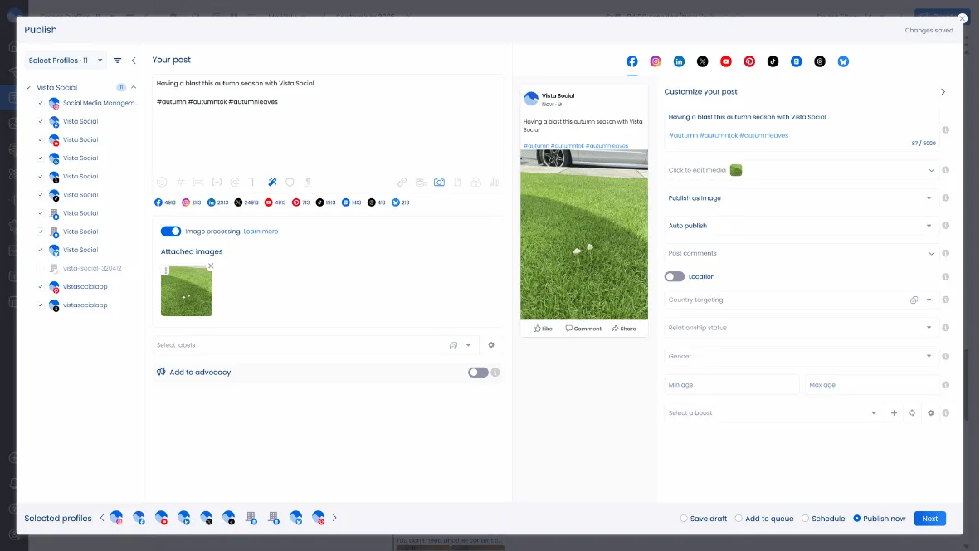Open the Country targeting dropdown
This screenshot has width=980, height=551.
click(x=929, y=300)
